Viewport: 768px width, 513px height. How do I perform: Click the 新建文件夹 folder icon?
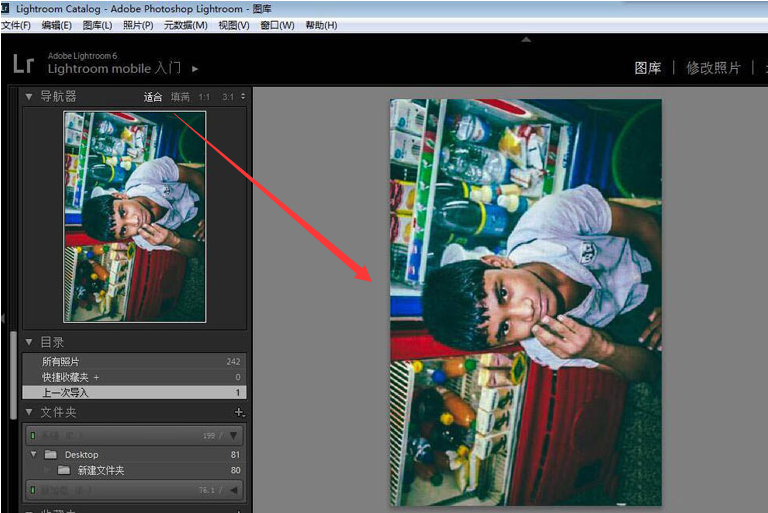click(x=63, y=470)
